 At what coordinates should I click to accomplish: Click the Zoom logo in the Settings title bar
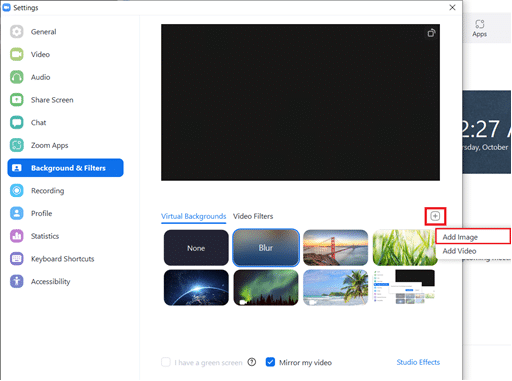[6, 7]
